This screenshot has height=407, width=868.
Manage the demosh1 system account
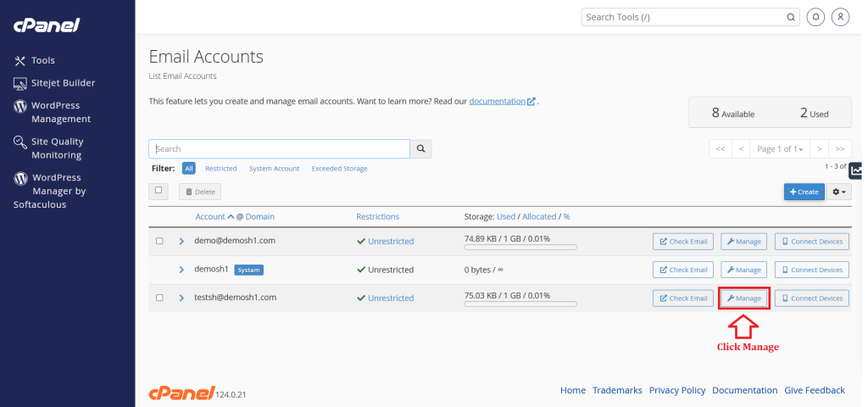(744, 270)
